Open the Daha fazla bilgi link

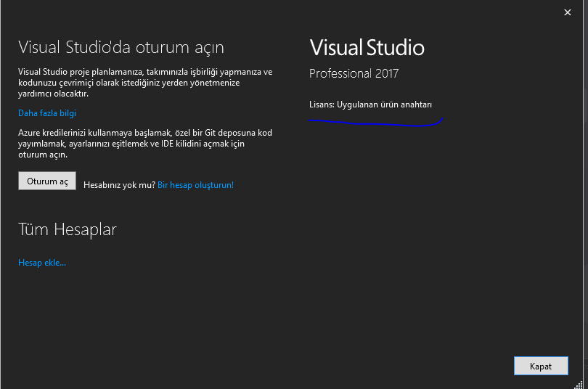tap(47, 113)
